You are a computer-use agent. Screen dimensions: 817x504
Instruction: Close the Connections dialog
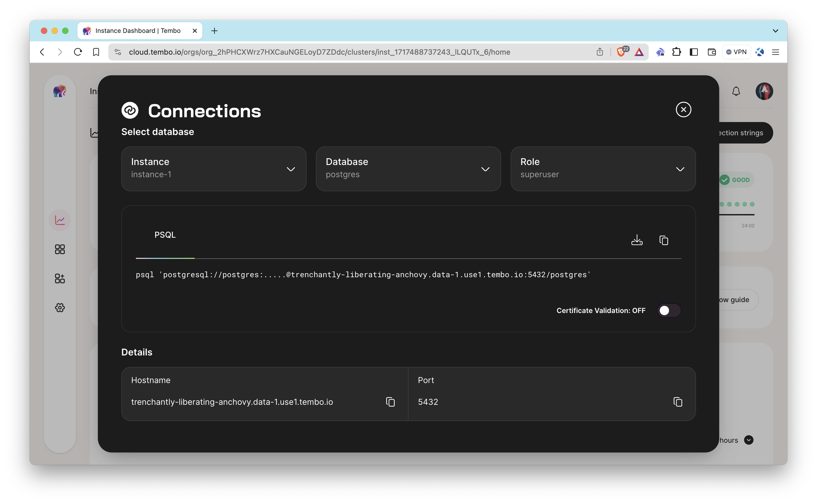pyautogui.click(x=683, y=109)
